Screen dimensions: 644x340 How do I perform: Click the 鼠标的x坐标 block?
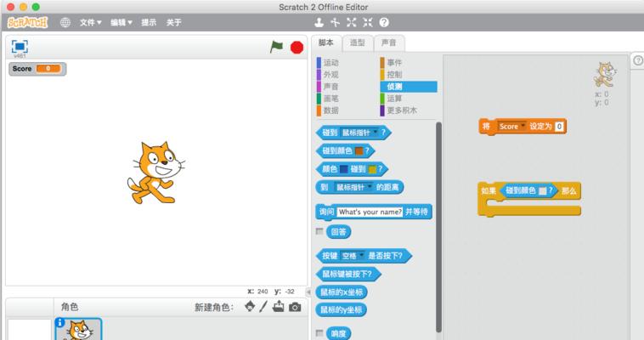click(x=342, y=292)
